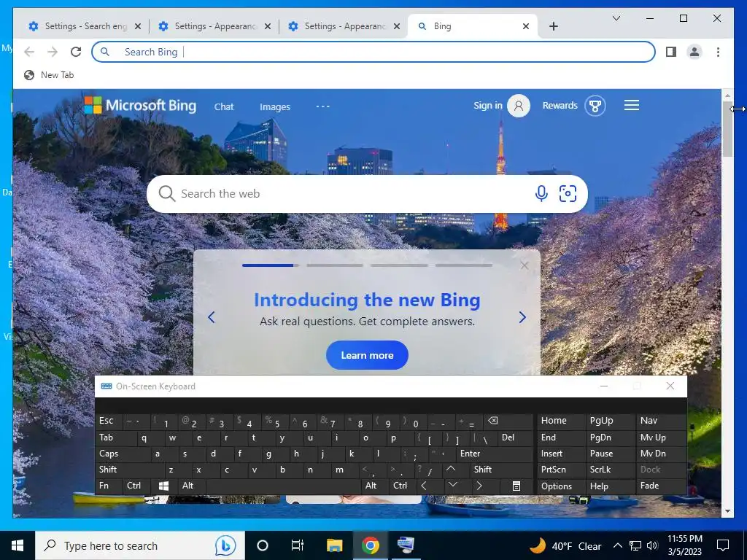Open Bing Images
Image resolution: width=747 pixels, height=560 pixels.
tap(275, 106)
